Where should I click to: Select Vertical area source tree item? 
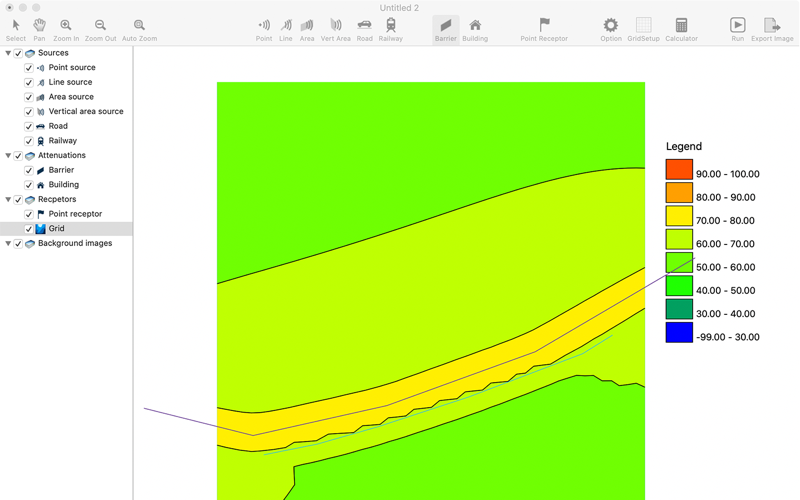coord(86,111)
